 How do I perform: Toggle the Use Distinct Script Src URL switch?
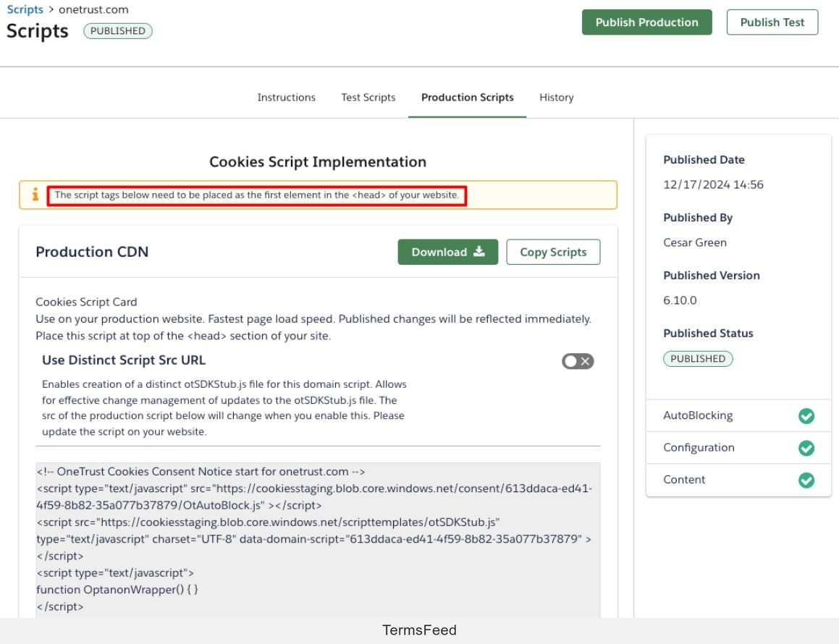[x=578, y=362]
